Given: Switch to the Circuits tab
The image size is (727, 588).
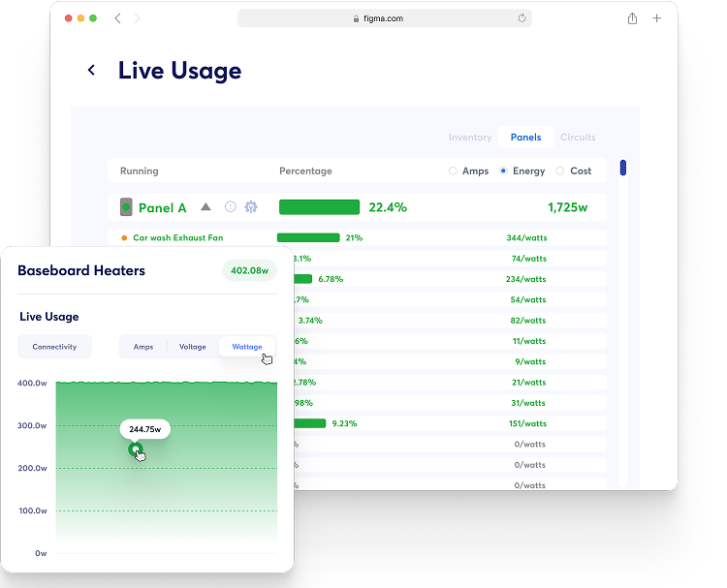Looking at the screenshot, I should (578, 138).
